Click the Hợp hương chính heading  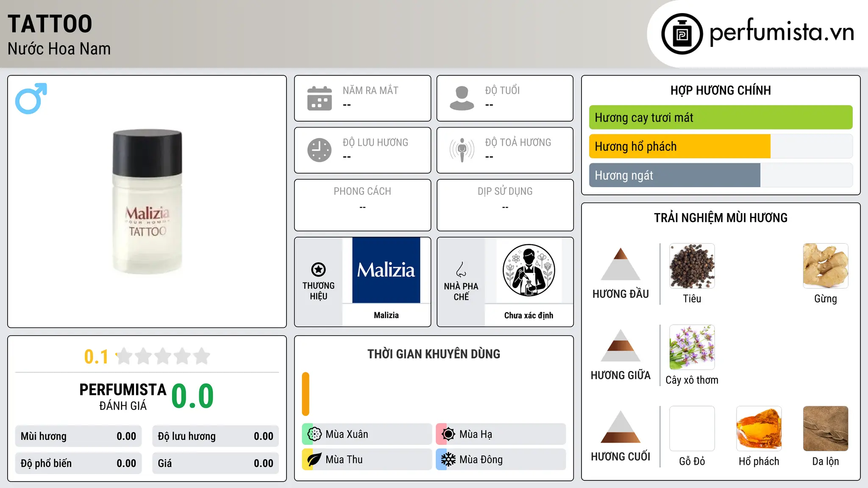[721, 90]
